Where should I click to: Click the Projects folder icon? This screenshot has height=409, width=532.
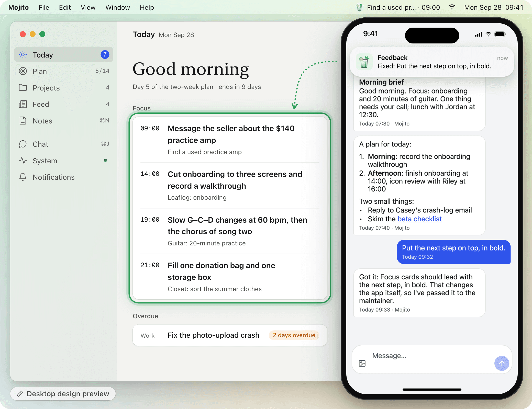tap(23, 88)
